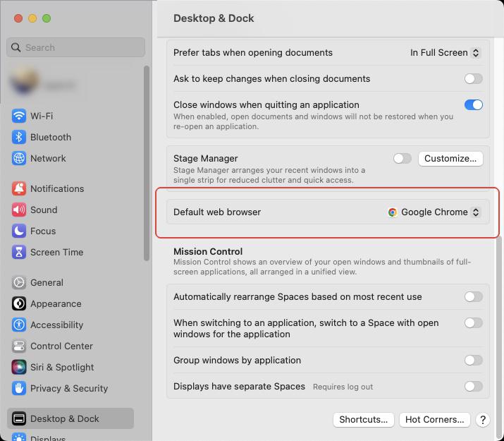
Task: Open Network globe icon
Action: (x=18, y=158)
